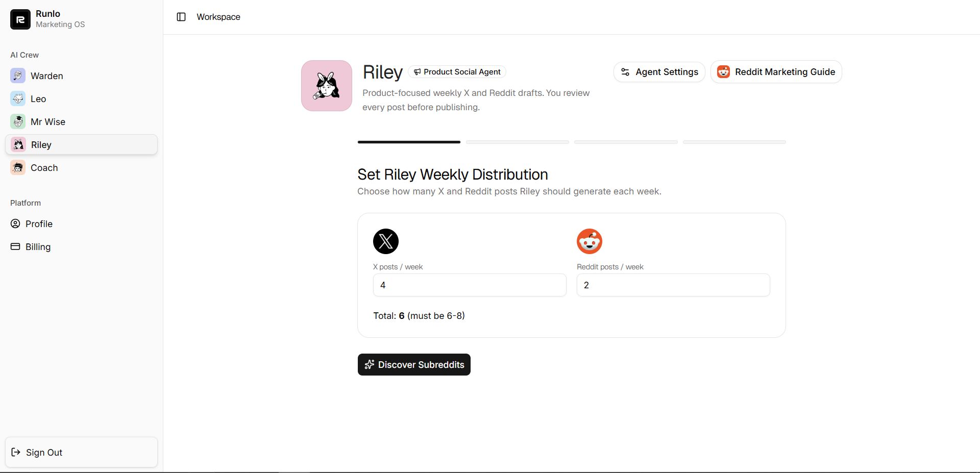Open Leo's agent page via his avatar
The width and height of the screenshot is (980, 473).
[18, 98]
